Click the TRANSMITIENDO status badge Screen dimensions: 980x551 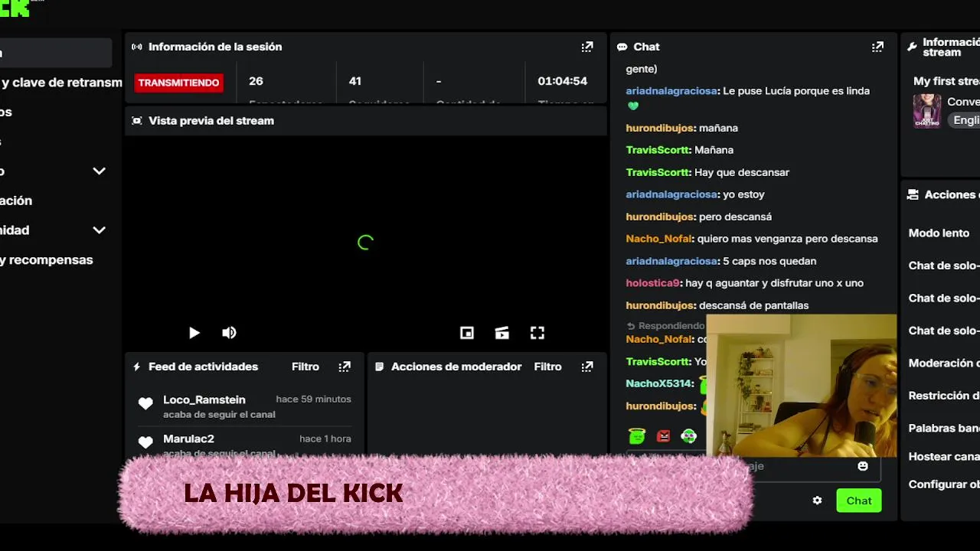[x=178, y=83]
